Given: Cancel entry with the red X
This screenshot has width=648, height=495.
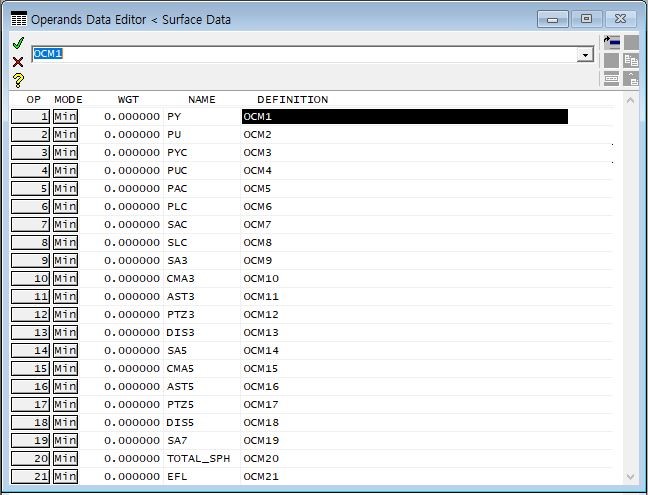Looking at the screenshot, I should pyautogui.click(x=18, y=62).
